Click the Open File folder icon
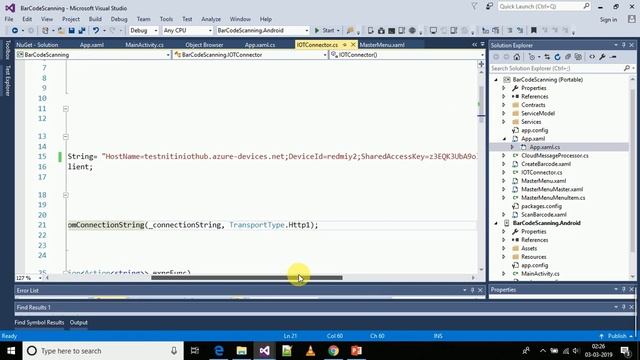Image resolution: width=640 pixels, height=360 pixels. (61, 31)
